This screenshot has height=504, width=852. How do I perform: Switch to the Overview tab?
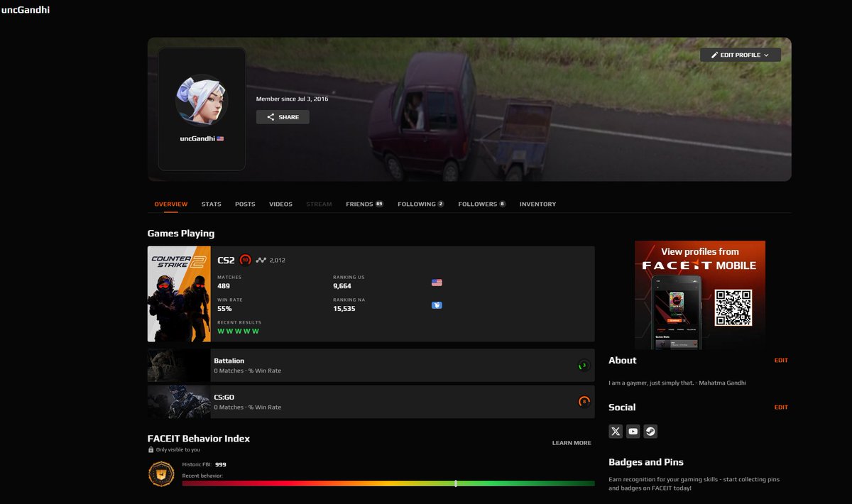coord(171,204)
